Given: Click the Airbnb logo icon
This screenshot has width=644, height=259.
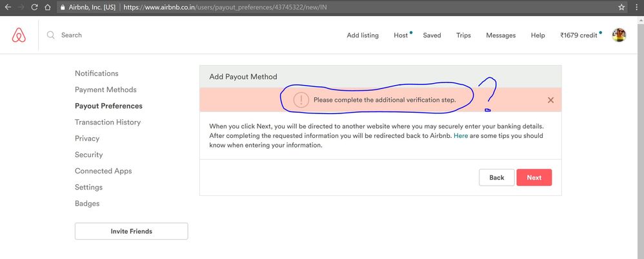Looking at the screenshot, I should [x=19, y=35].
